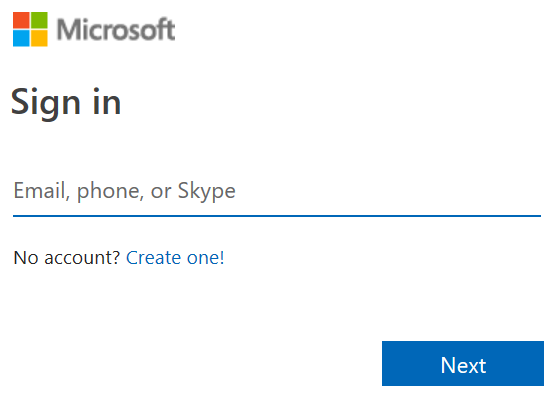Select the four-color Microsoft logo

(30, 29)
